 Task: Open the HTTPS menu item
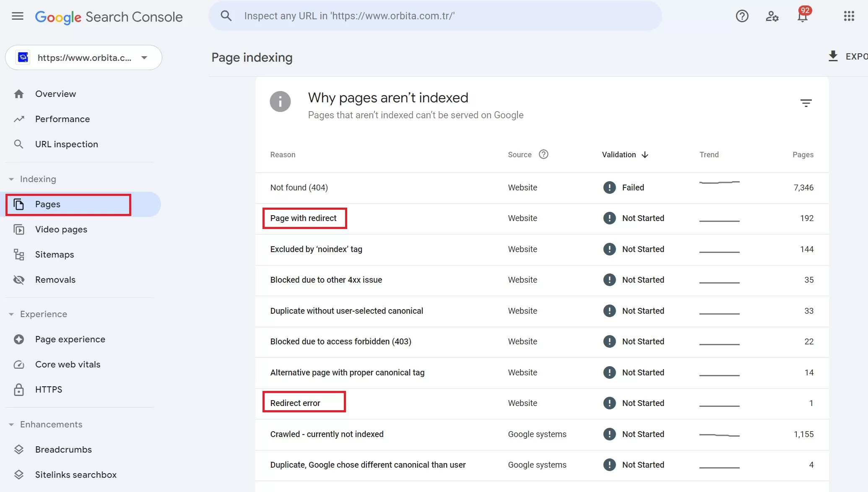click(81, 390)
